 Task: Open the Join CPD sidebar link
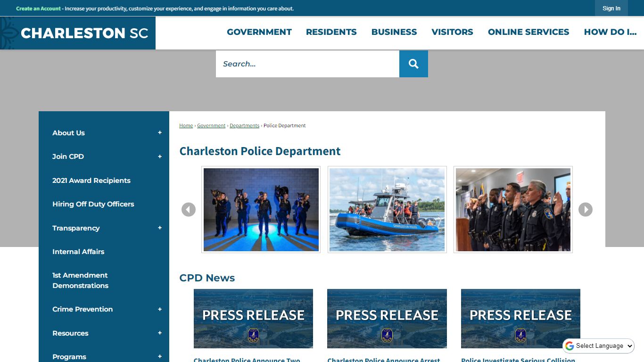68,156
